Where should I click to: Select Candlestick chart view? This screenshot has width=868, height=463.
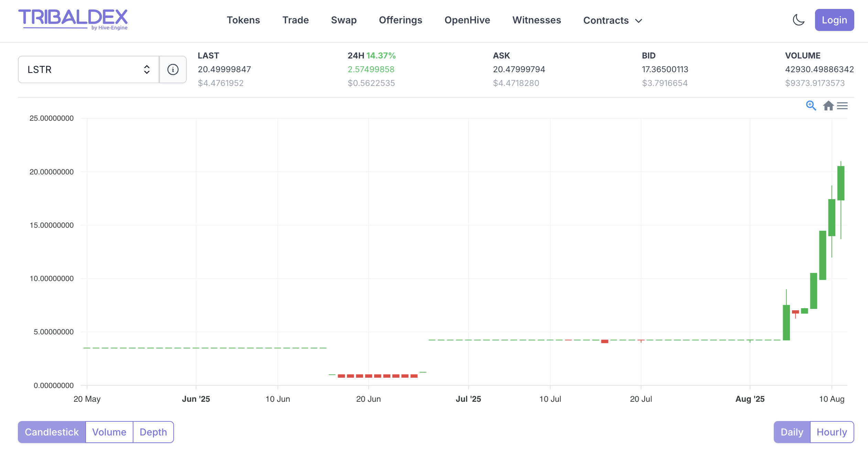coord(52,432)
